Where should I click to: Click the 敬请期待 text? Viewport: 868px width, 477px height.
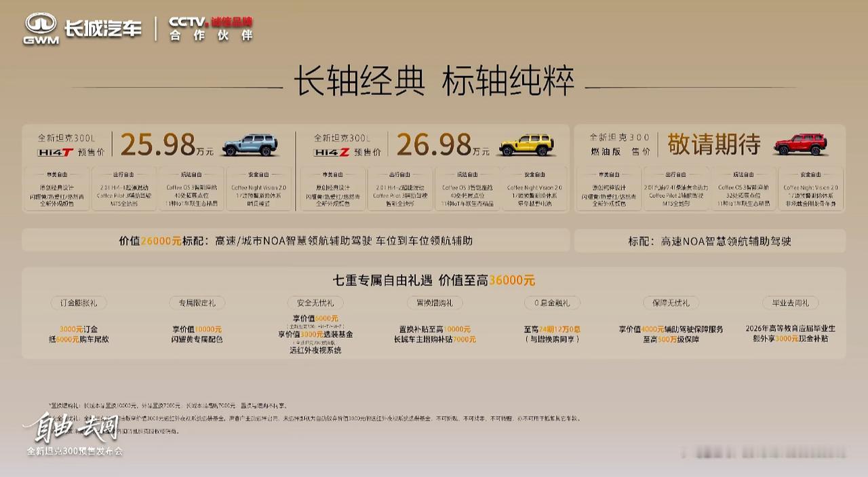(714, 144)
